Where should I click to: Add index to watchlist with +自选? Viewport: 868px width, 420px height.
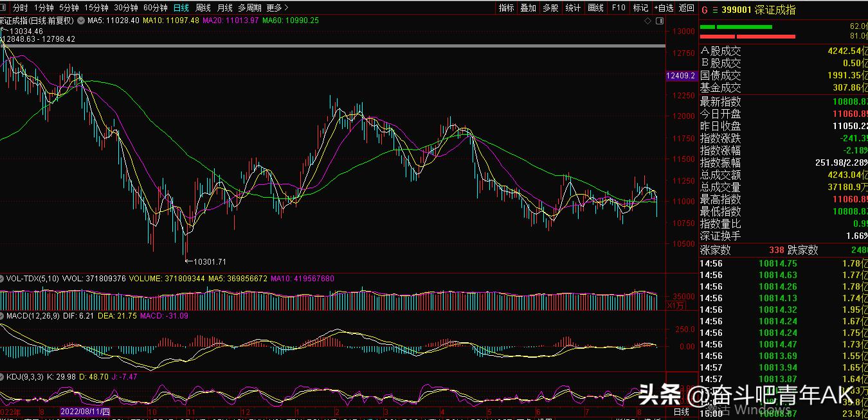point(664,8)
